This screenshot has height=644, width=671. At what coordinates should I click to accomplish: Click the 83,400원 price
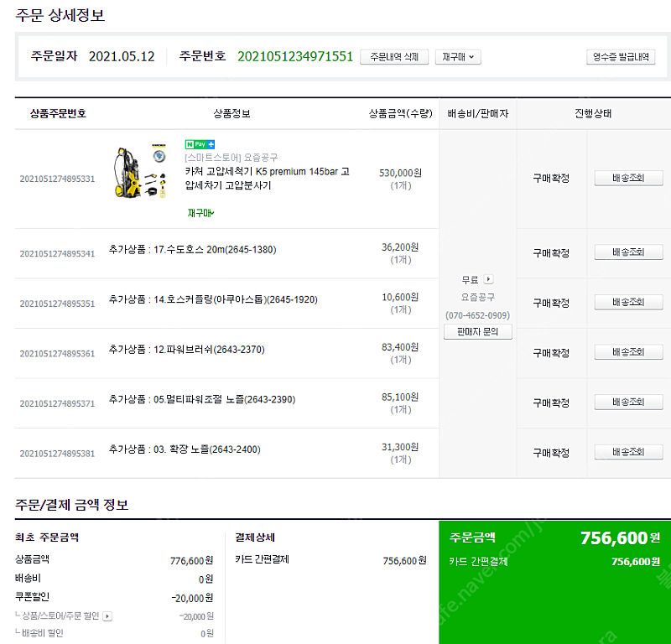click(400, 347)
